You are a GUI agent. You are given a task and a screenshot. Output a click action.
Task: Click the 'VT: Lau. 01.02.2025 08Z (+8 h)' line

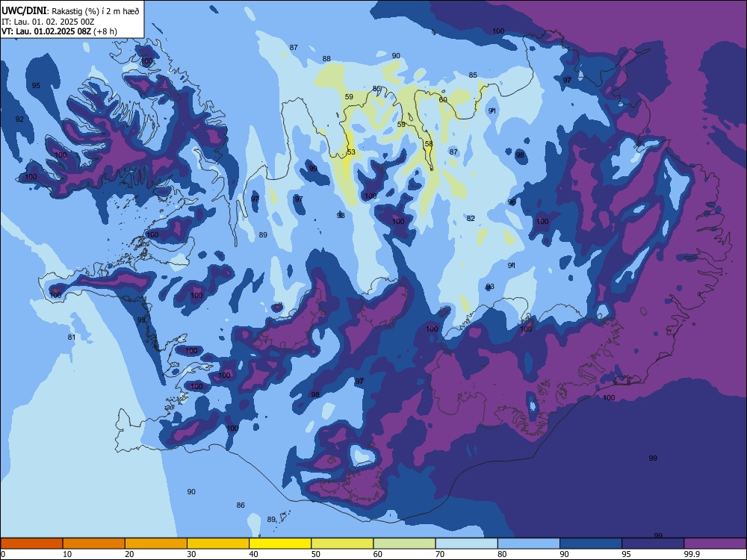[x=59, y=31]
